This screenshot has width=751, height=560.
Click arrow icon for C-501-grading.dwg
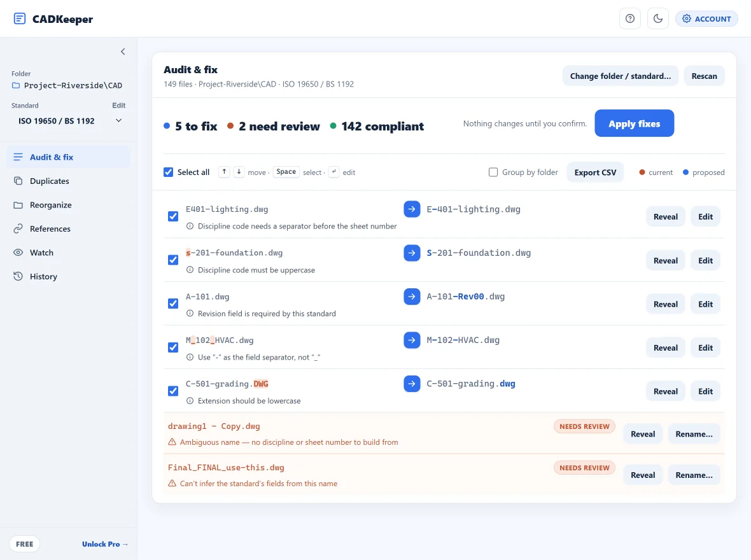pos(412,384)
